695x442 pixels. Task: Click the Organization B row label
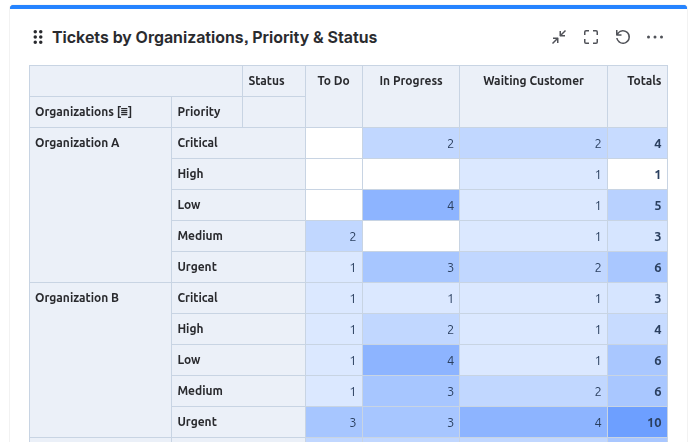[77, 298]
